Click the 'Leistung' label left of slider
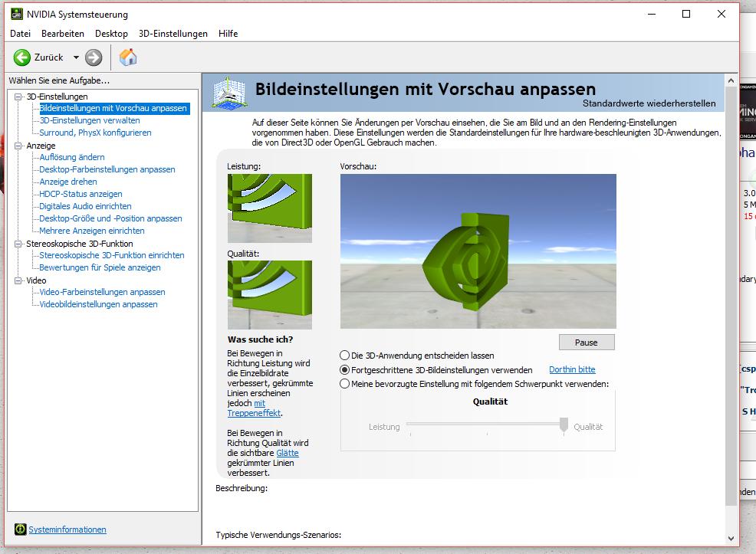This screenshot has width=756, height=554. coord(384,427)
